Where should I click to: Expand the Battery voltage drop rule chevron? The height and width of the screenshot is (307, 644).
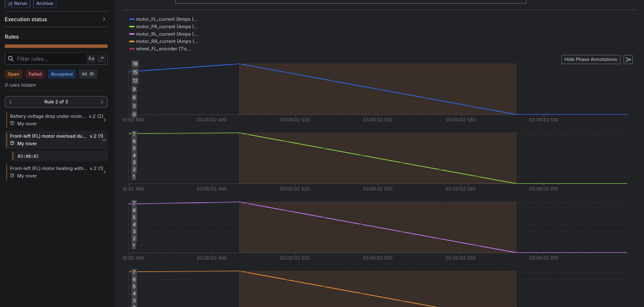pyautogui.click(x=105, y=120)
